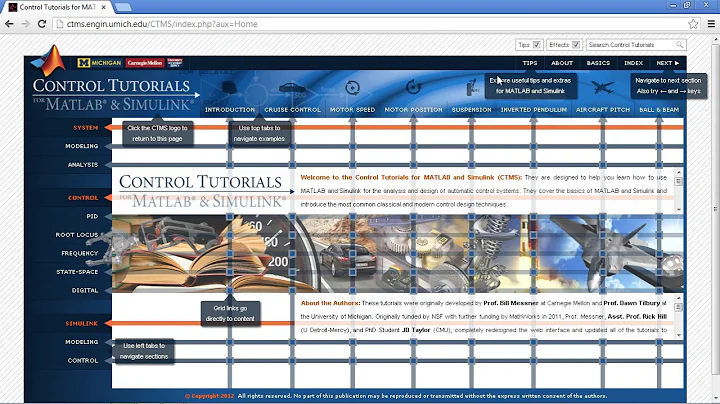The image size is (720, 404).
Task: Open PID in sidebar
Action: click(92, 216)
